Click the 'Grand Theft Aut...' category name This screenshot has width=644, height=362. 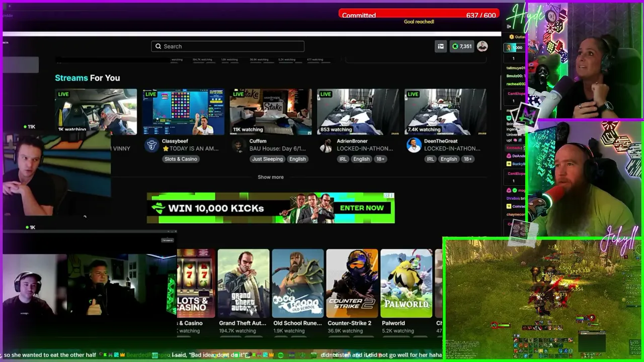pyautogui.click(x=243, y=323)
